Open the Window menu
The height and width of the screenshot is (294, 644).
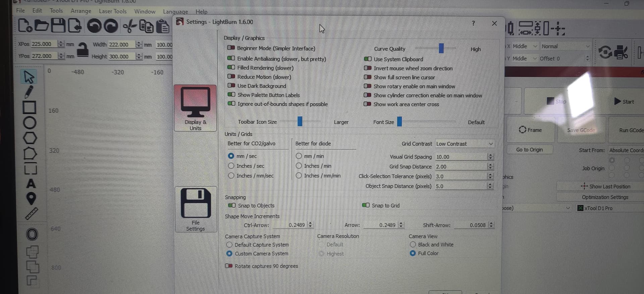[x=145, y=11]
